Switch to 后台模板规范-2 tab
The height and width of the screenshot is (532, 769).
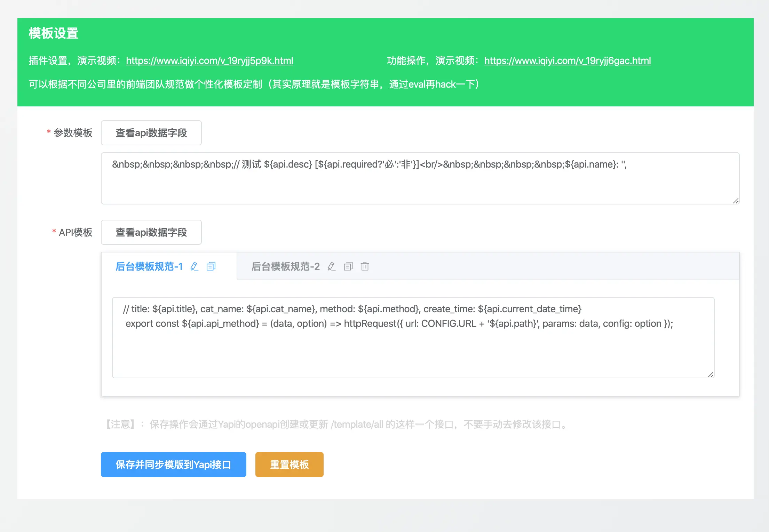click(x=285, y=267)
